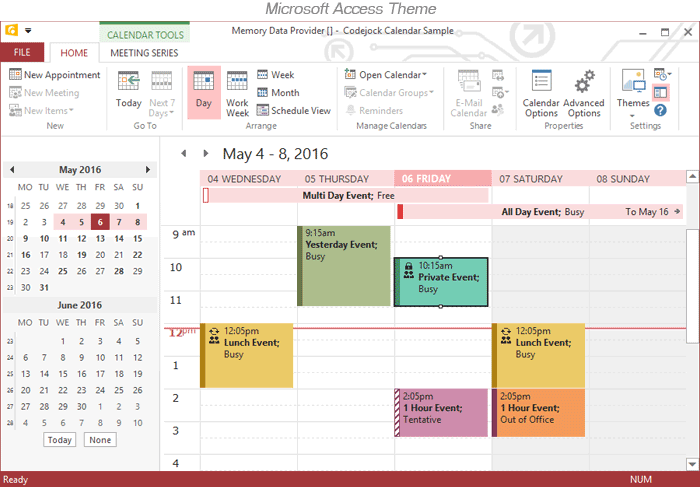Switch to Schedule View

click(293, 110)
